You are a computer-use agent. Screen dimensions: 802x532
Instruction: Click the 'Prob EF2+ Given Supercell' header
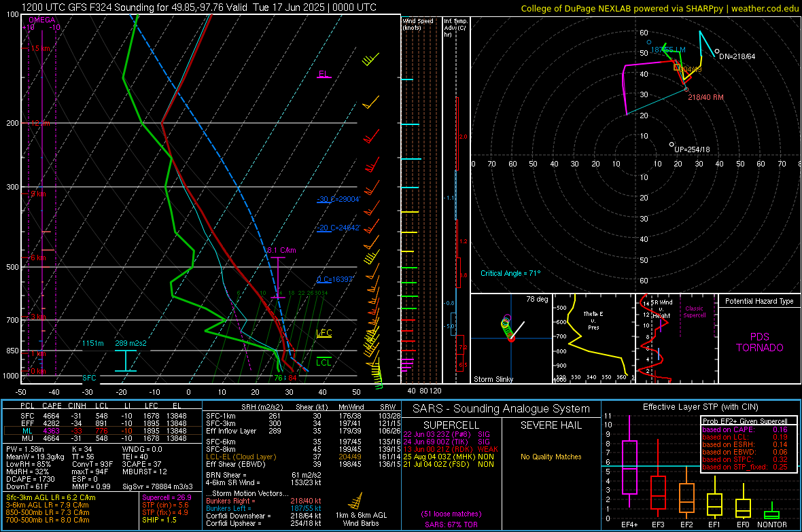click(x=745, y=421)
